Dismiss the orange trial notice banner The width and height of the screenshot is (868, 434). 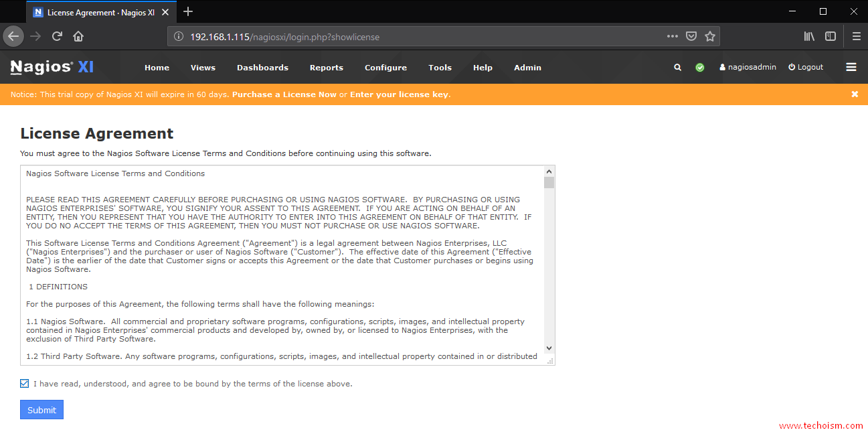[x=855, y=94]
